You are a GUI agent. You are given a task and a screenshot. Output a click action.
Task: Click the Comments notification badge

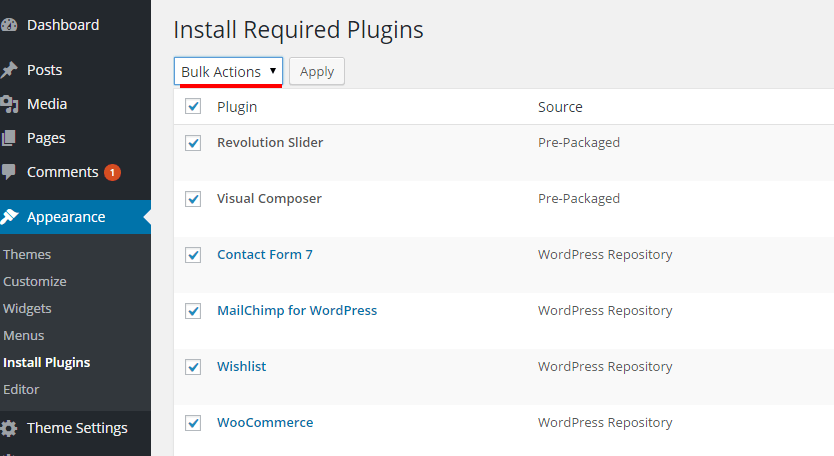(113, 172)
